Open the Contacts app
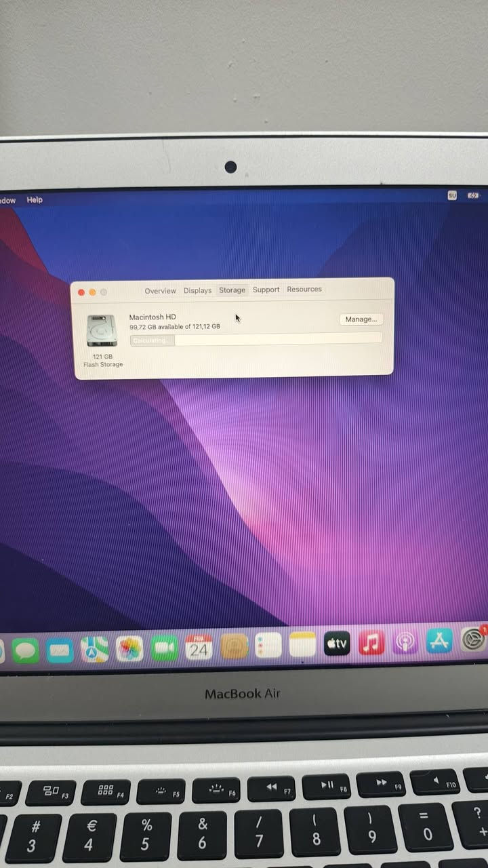488x868 pixels. 234,647
